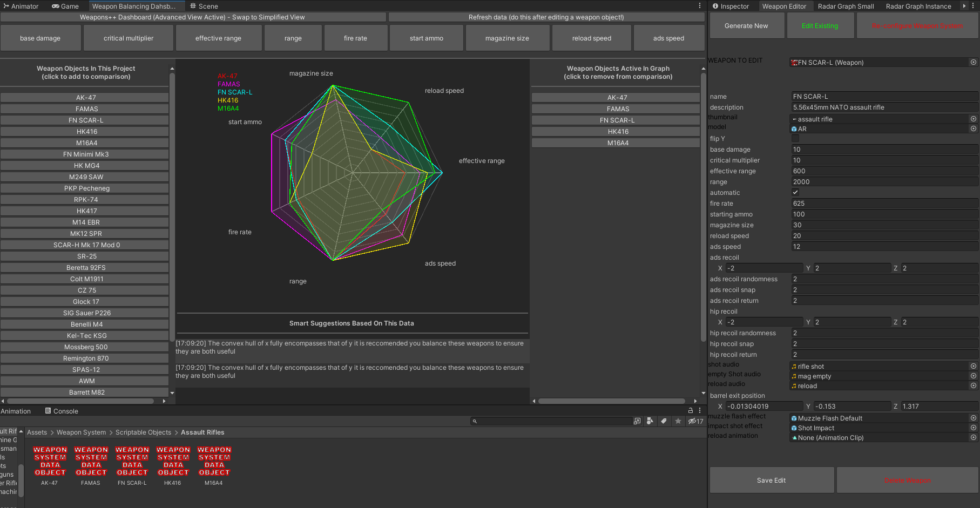Click the Edit Existing button
The image size is (980, 508).
point(820,25)
